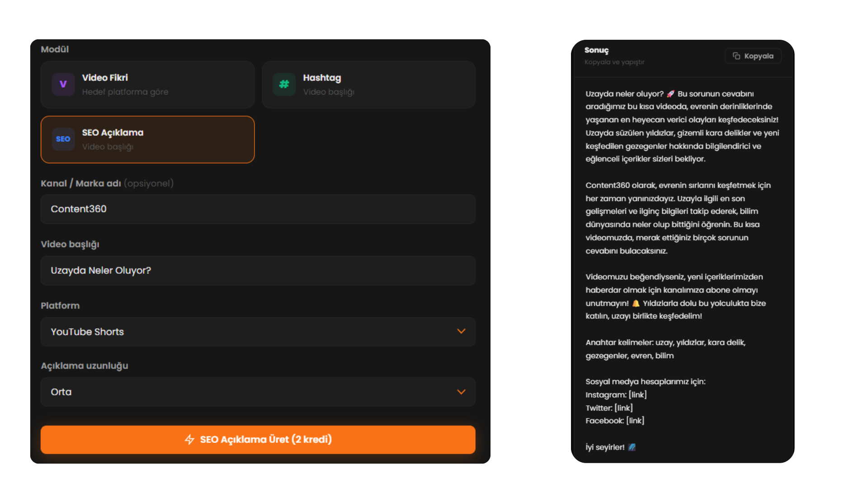
Task: Click the rocket emoji in result text
Action: click(670, 94)
